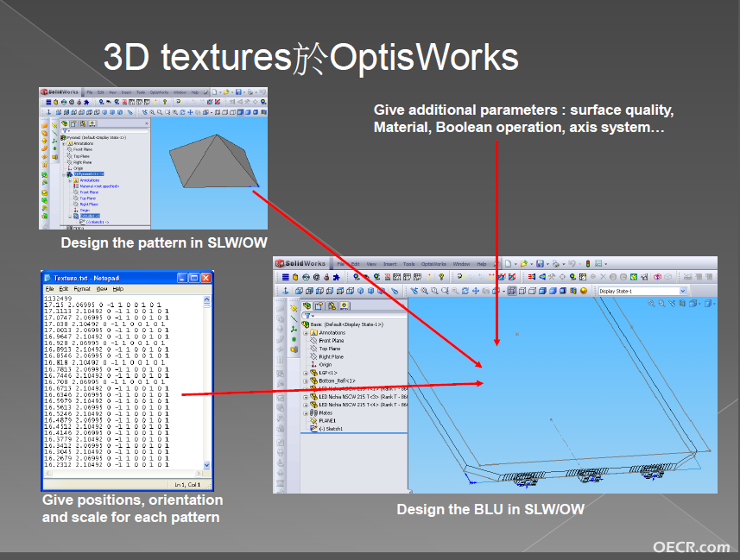
Task: Open OptisWorks menu in Pyramid SolidWorks window
Action: click(159, 92)
